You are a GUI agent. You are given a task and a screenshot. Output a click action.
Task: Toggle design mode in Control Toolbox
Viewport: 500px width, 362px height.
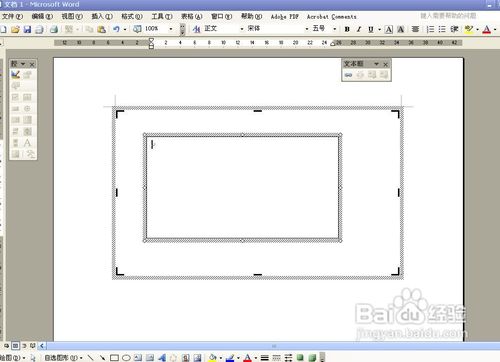click(15, 75)
